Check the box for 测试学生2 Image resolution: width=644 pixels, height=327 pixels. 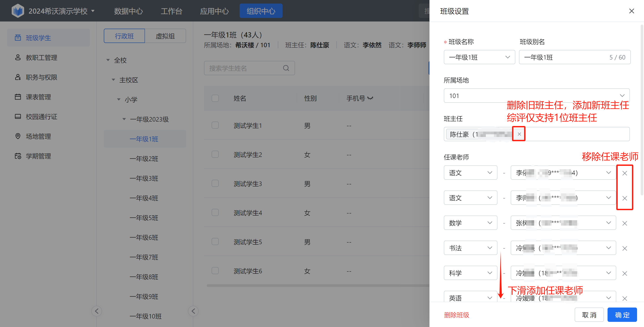[215, 154]
